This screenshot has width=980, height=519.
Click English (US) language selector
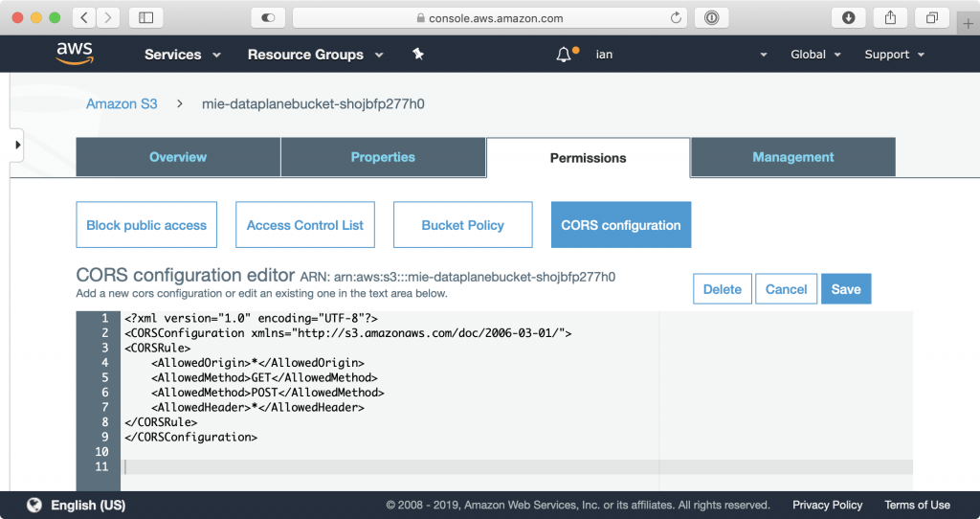pyautogui.click(x=88, y=505)
